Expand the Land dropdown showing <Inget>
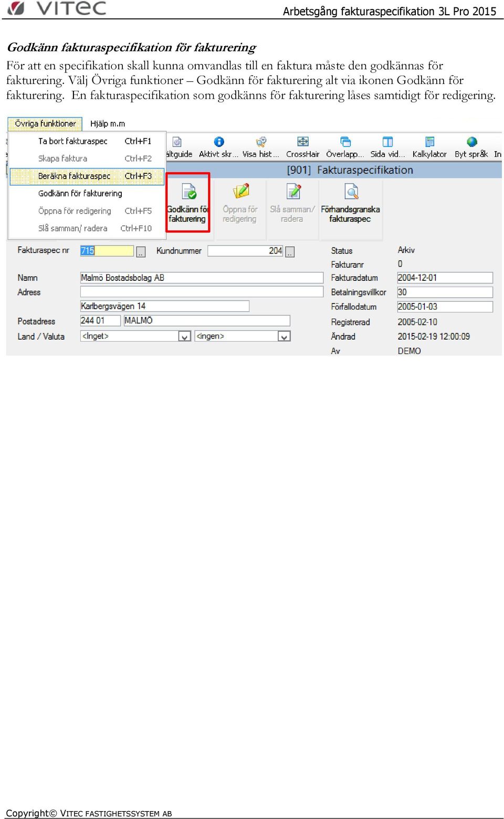Screen dimensions: 504x819 [x=184, y=336]
